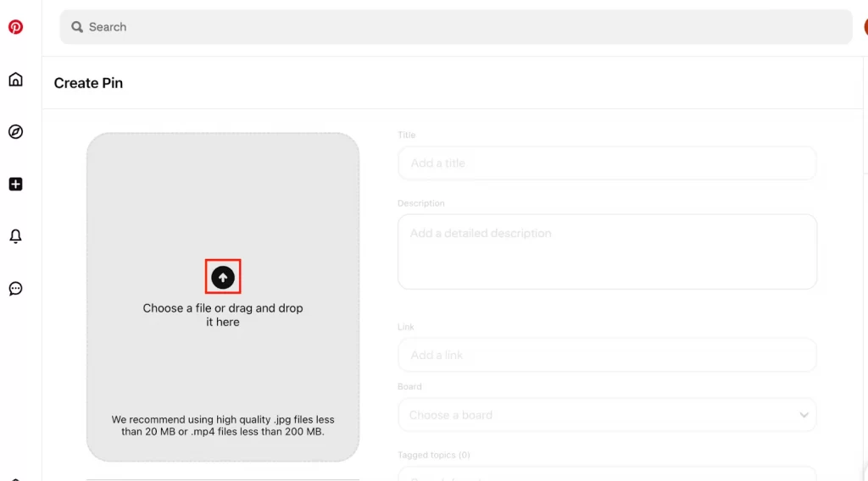The image size is (868, 481).
Task: Open the Messages chat bubble icon
Action: tap(15, 289)
